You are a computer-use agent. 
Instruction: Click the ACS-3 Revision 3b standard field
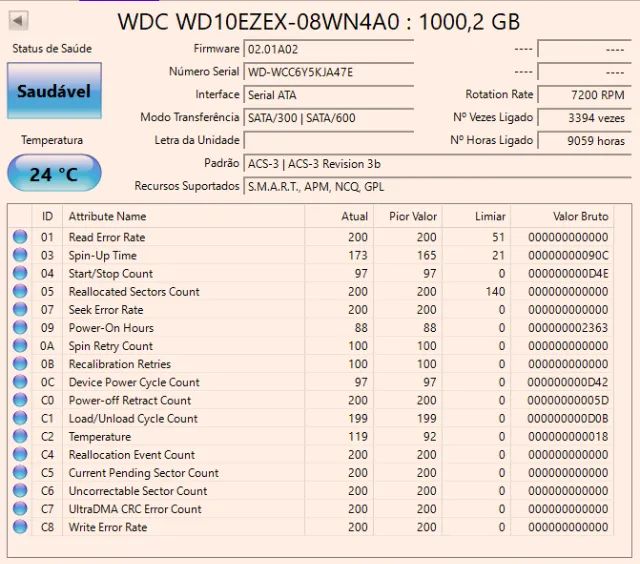[438, 164]
